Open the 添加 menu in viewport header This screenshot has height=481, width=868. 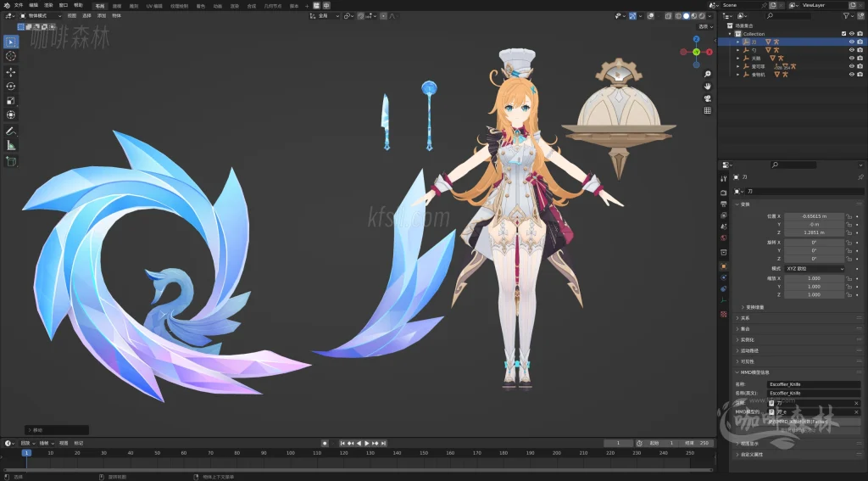102,16
